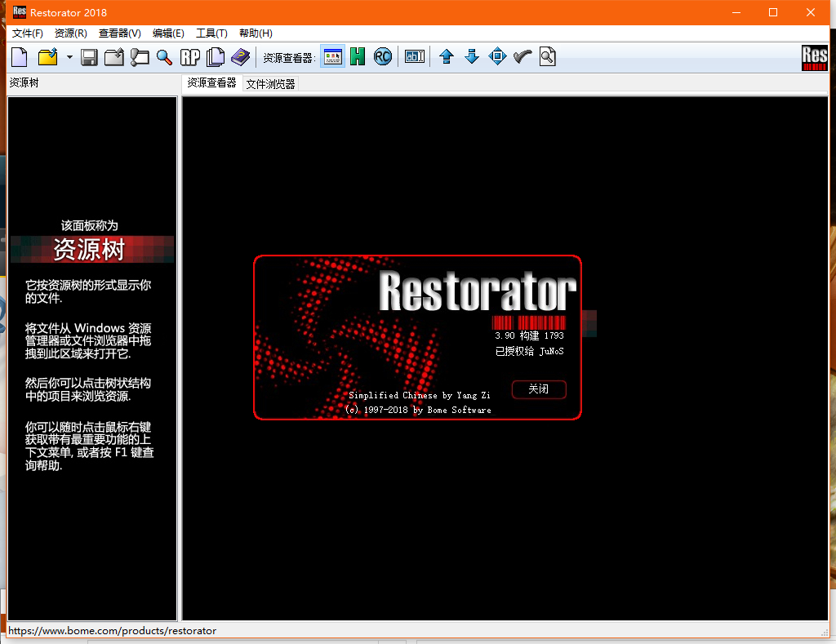Click the blue down arrow icon
The width and height of the screenshot is (836, 644).
coord(471,57)
